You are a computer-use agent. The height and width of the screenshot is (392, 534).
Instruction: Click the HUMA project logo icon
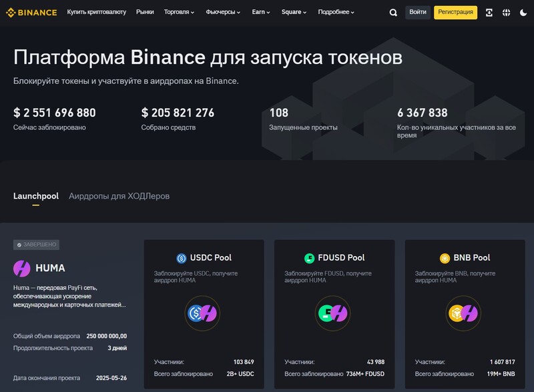(x=22, y=269)
